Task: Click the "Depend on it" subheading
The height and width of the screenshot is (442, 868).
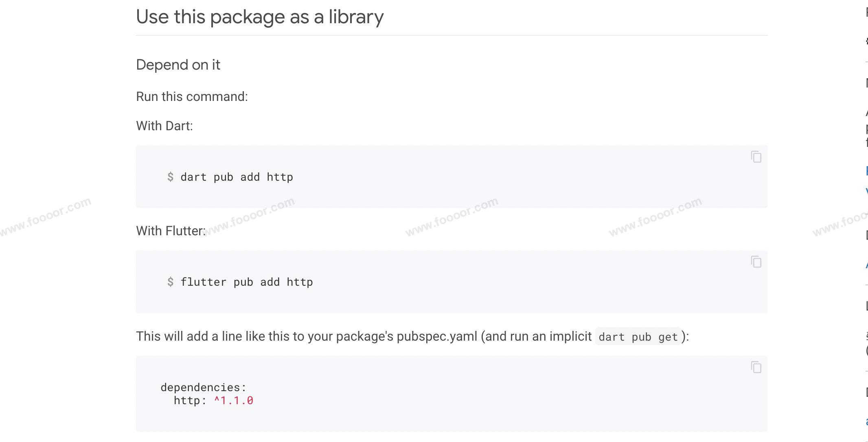Action: click(x=178, y=65)
